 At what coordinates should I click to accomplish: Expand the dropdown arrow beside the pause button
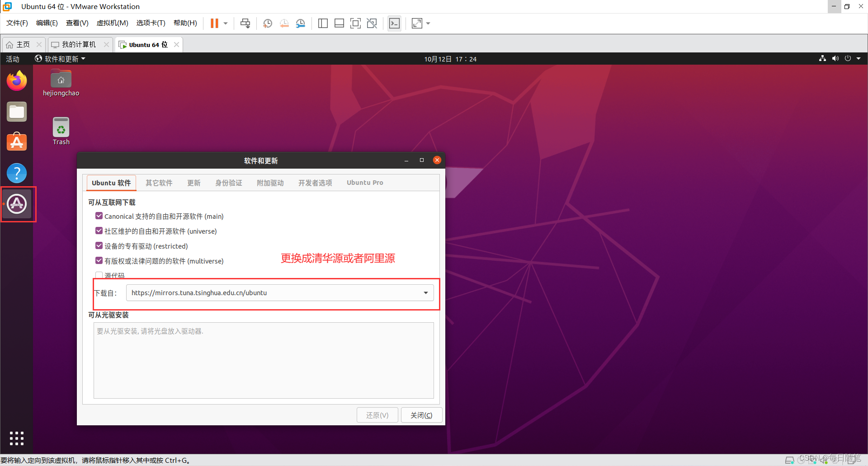[225, 23]
